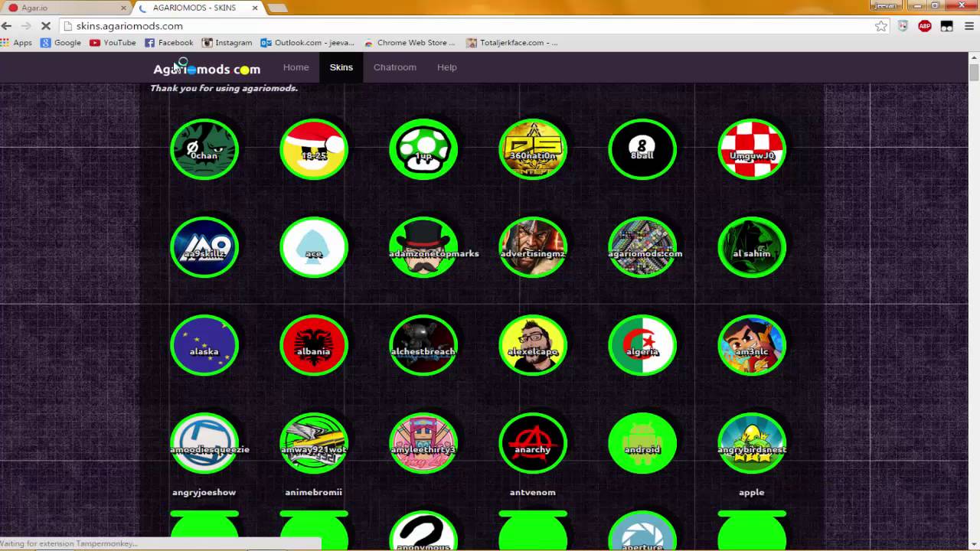
Task: Select the AGARIOMODS - SKINS tab
Action: 199,8
